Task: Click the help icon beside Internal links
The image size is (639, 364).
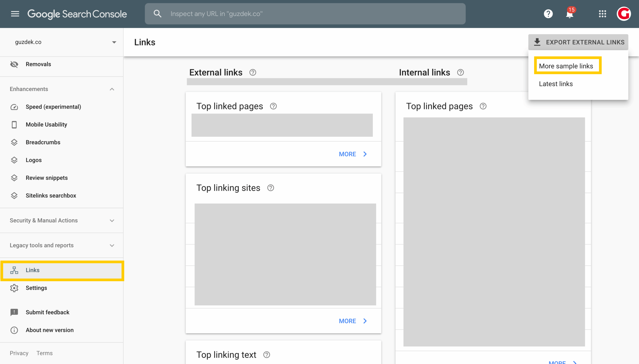Action: (460, 73)
